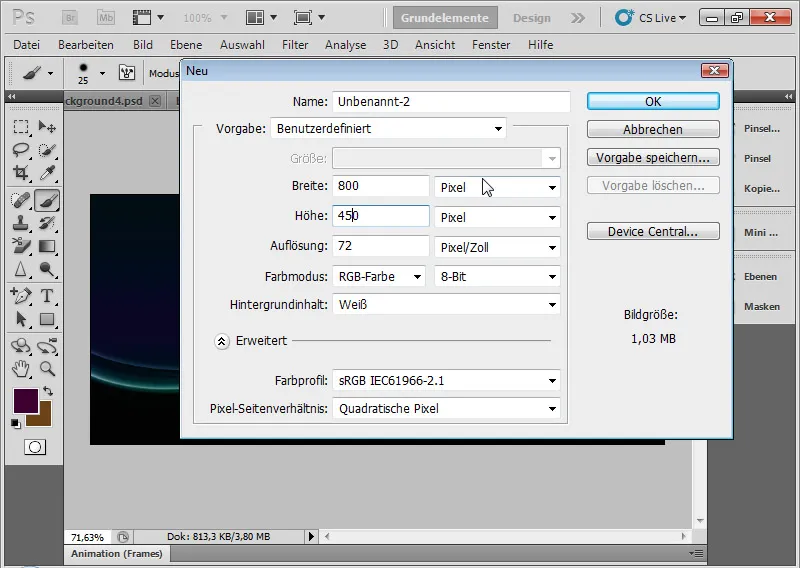The width and height of the screenshot is (800, 568).
Task: Launch Adobe Bridge from application bar
Action: pos(70,18)
